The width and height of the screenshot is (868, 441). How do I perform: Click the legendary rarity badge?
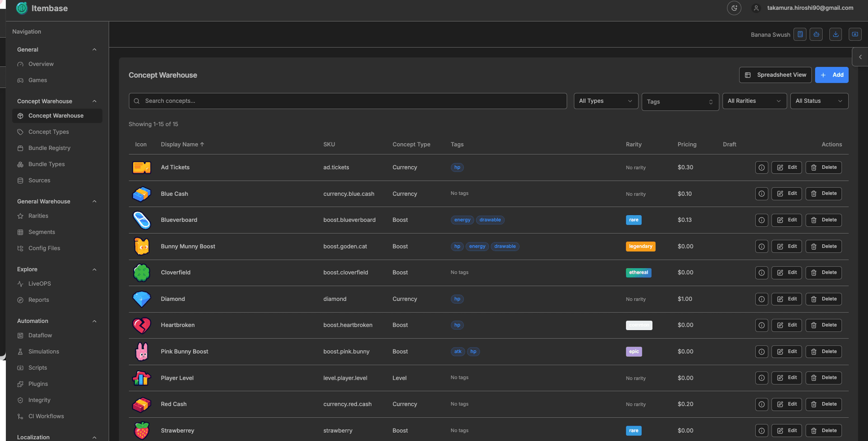tap(641, 247)
